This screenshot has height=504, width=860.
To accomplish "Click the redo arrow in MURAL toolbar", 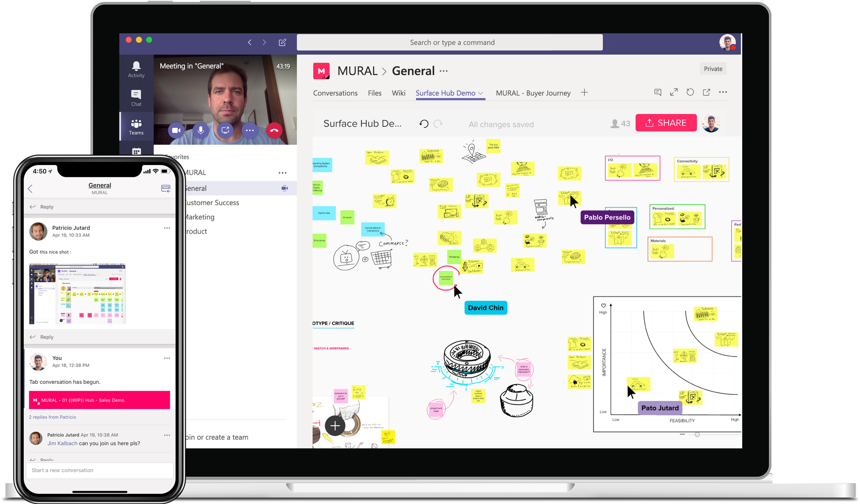I will pos(438,124).
